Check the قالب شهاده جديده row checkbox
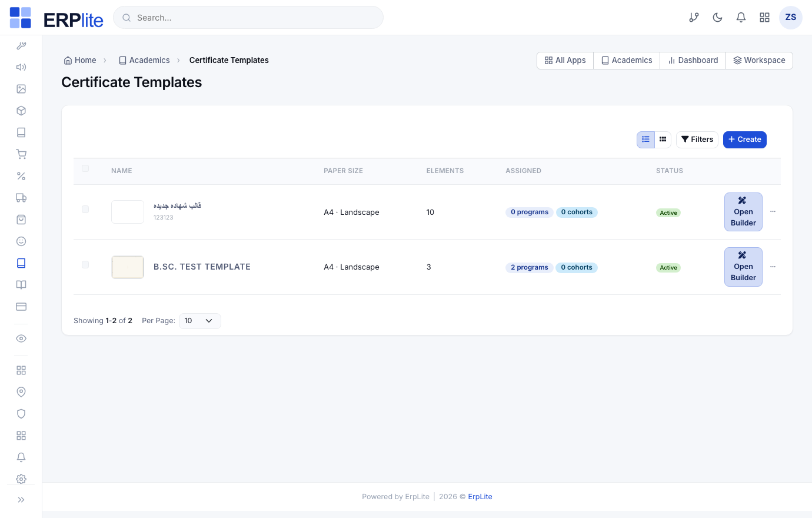 tap(85, 210)
